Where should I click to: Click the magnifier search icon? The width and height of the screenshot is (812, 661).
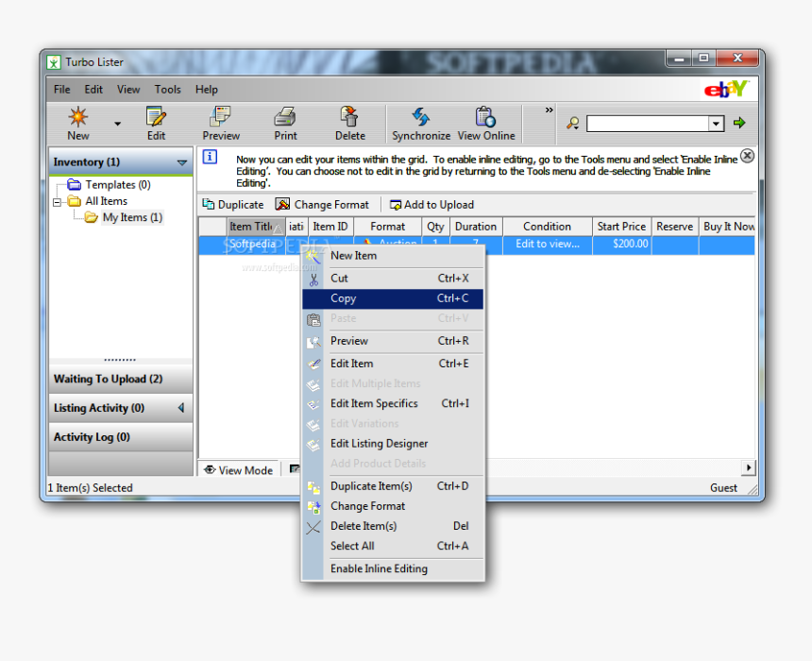click(x=573, y=124)
